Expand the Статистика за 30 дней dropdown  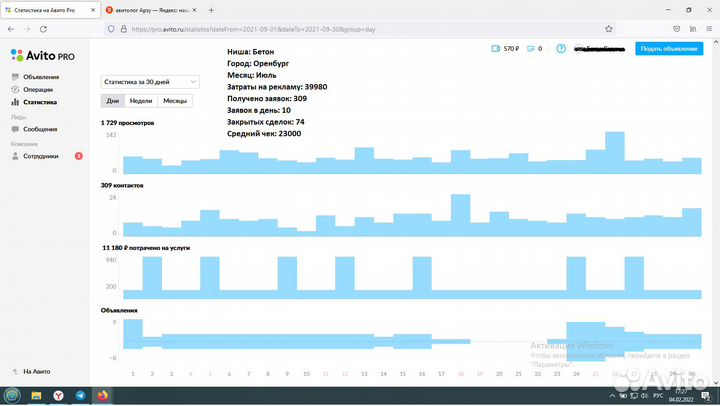(x=150, y=81)
